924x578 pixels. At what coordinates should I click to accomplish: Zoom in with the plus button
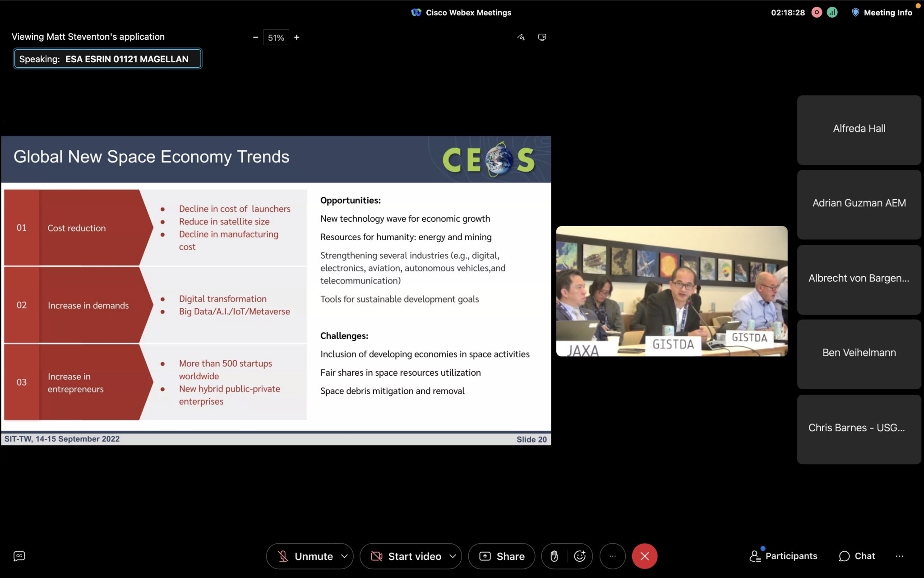pos(297,37)
